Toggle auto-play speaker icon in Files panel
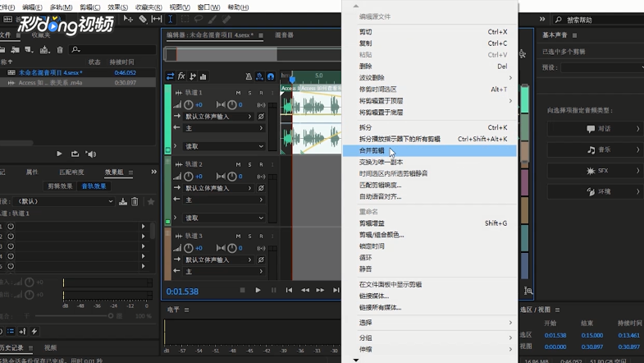 (91, 154)
